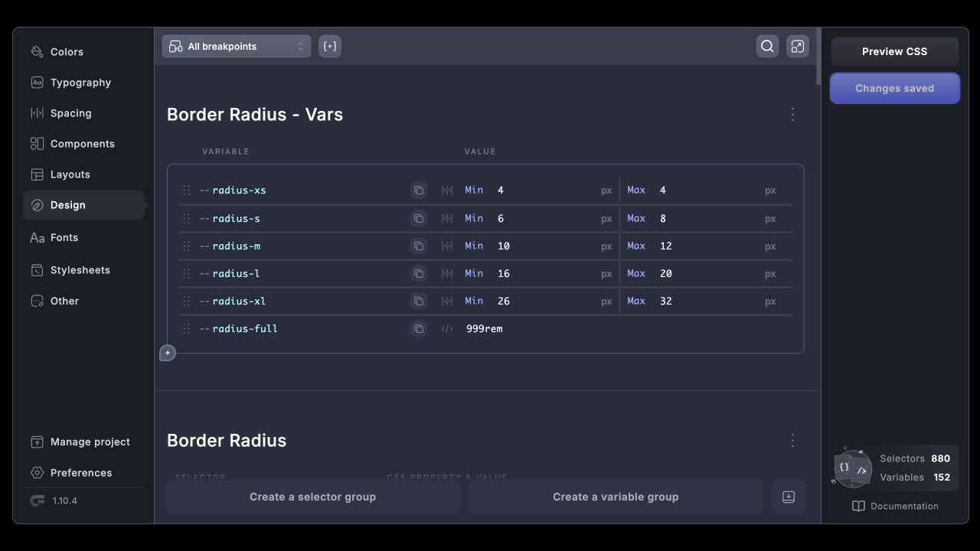Screen dimensions: 980x551
Task: Open Border Radius - Vars options menu
Action: 792,114
